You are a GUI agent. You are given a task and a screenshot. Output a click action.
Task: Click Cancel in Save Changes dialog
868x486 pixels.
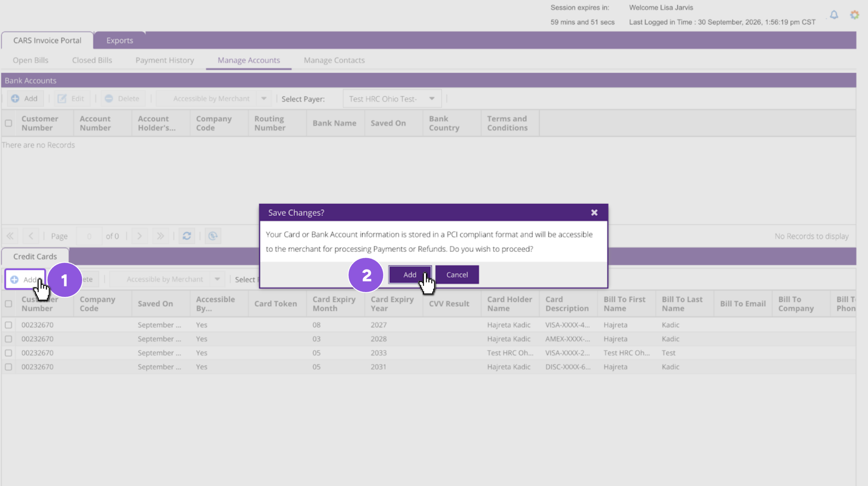tap(457, 275)
